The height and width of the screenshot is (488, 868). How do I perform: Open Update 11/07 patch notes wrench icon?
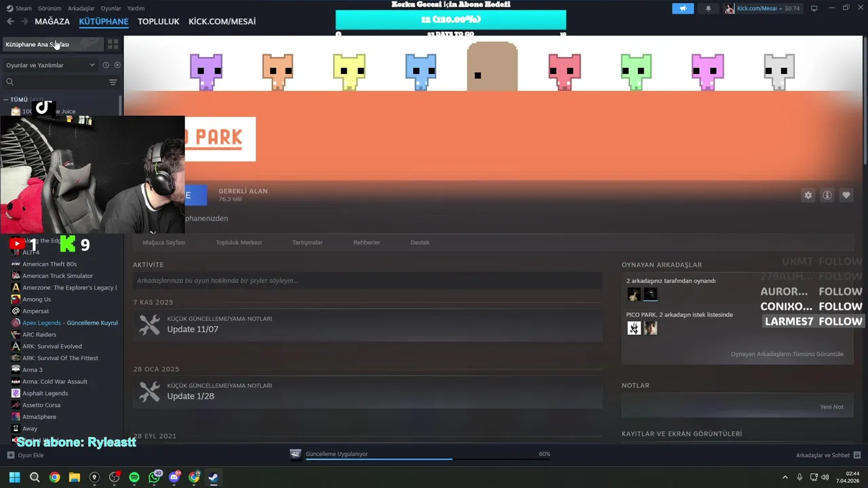[149, 325]
